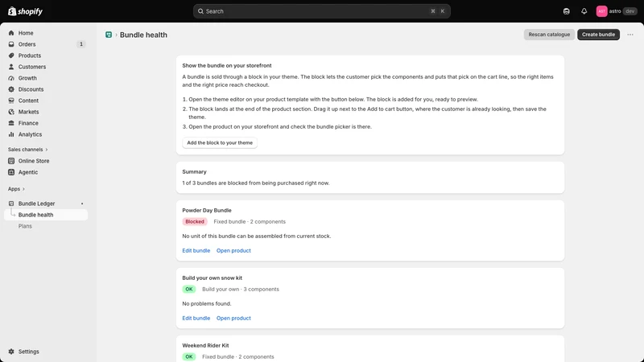The width and height of the screenshot is (644, 362).
Task: Click 'Fixed bundle · 2 components' under Powder Day
Action: (250, 222)
